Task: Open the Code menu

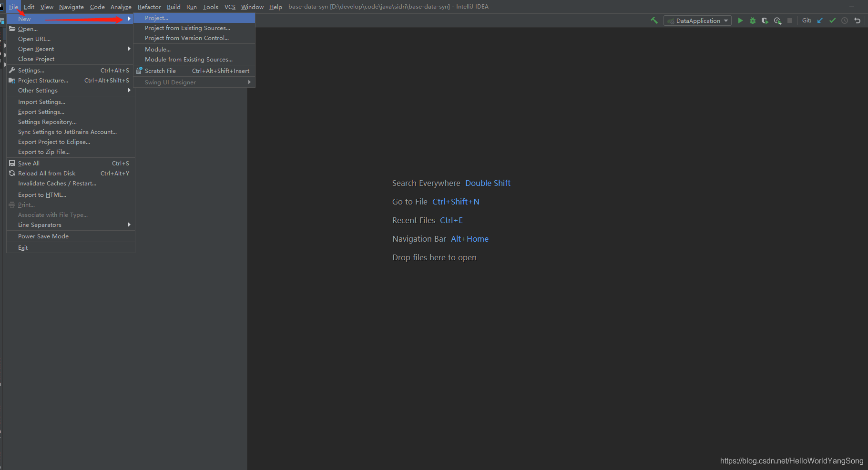Action: point(97,7)
